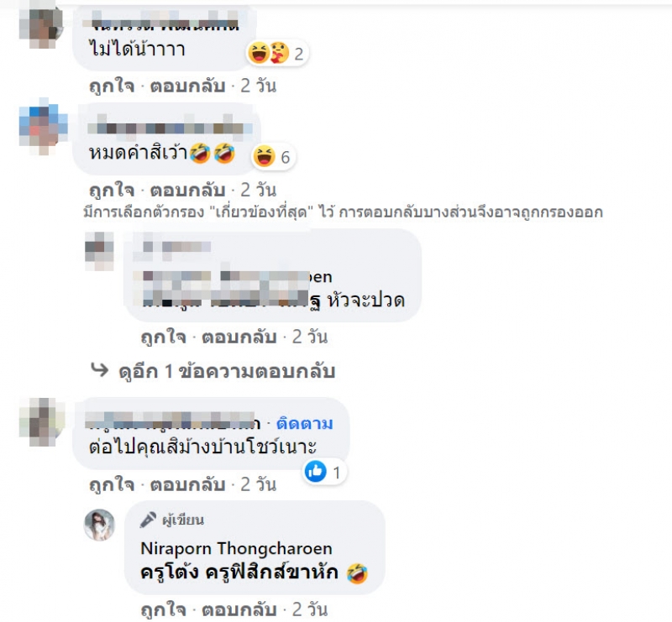Viewport: 672px width, 622px height.
Task: Like the ไม่ได้น้าาาา comment with ถูกใจ
Action: 112,86
